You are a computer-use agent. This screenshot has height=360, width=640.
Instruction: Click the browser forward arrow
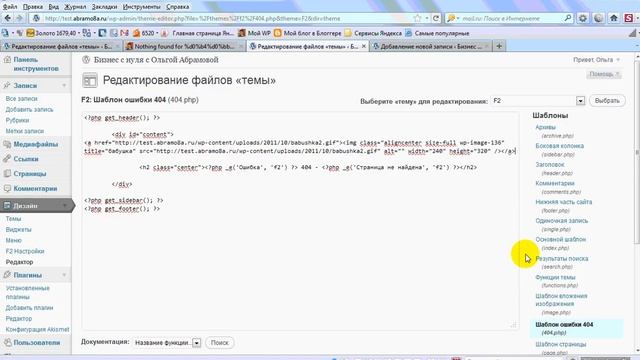19,18
